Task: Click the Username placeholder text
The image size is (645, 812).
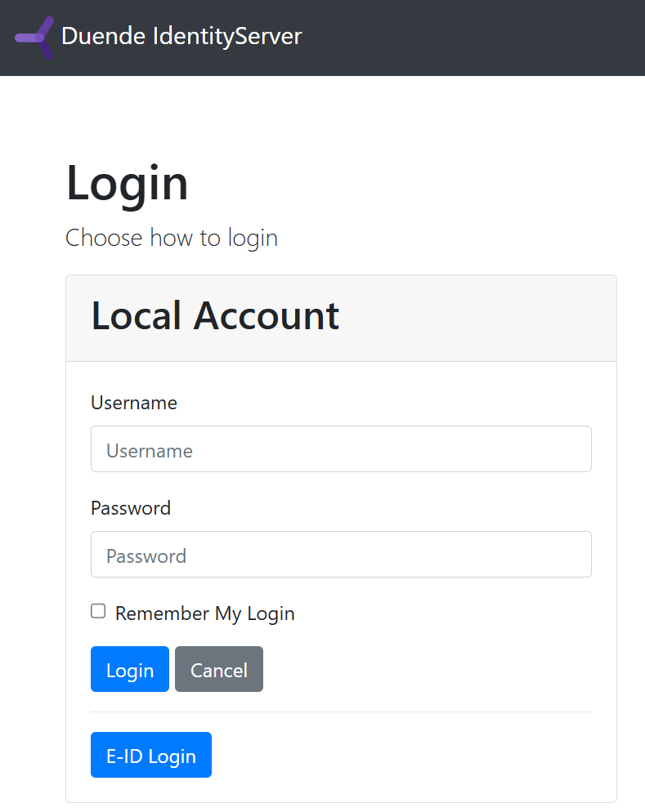Action: tap(150, 451)
